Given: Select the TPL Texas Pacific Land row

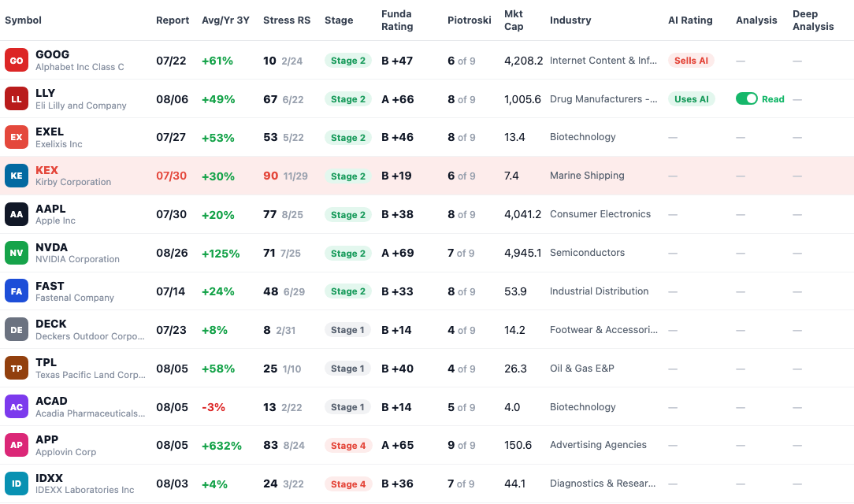Looking at the screenshot, I should point(427,369).
